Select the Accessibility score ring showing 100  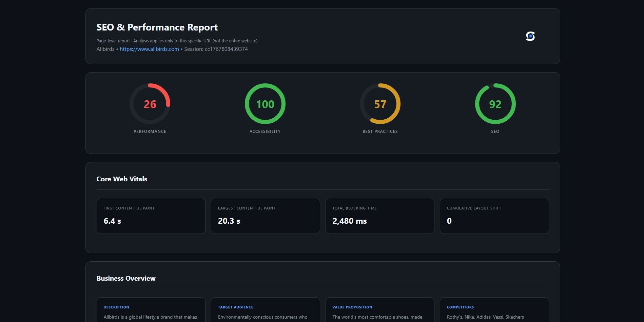265,104
